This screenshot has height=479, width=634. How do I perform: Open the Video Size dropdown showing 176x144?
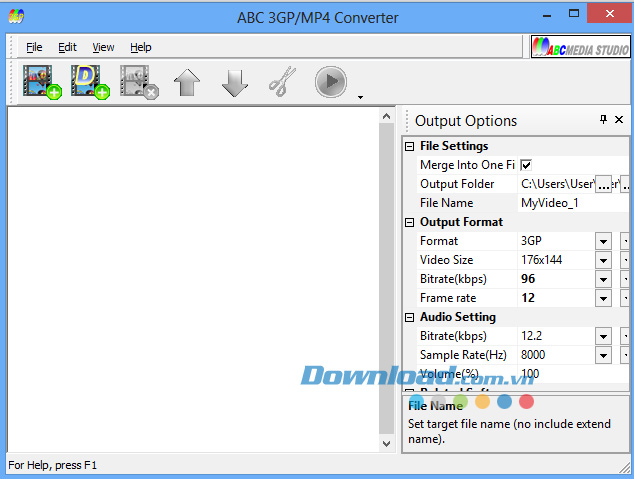603,260
